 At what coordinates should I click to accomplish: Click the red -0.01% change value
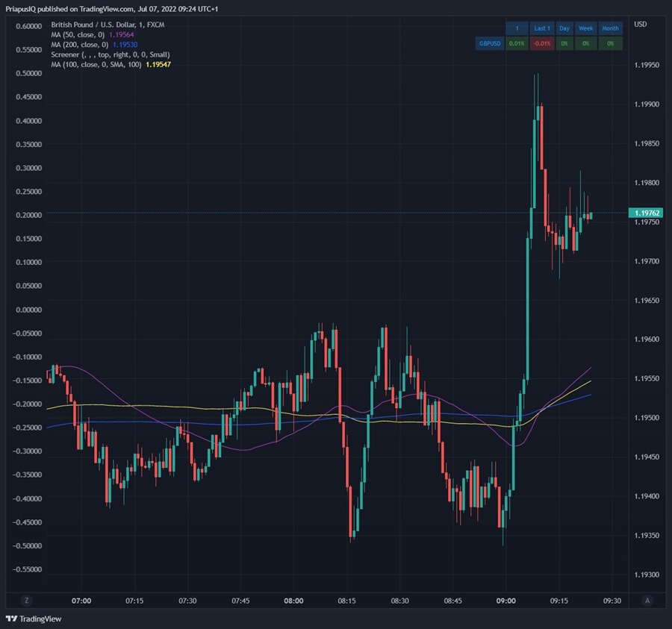pos(541,43)
